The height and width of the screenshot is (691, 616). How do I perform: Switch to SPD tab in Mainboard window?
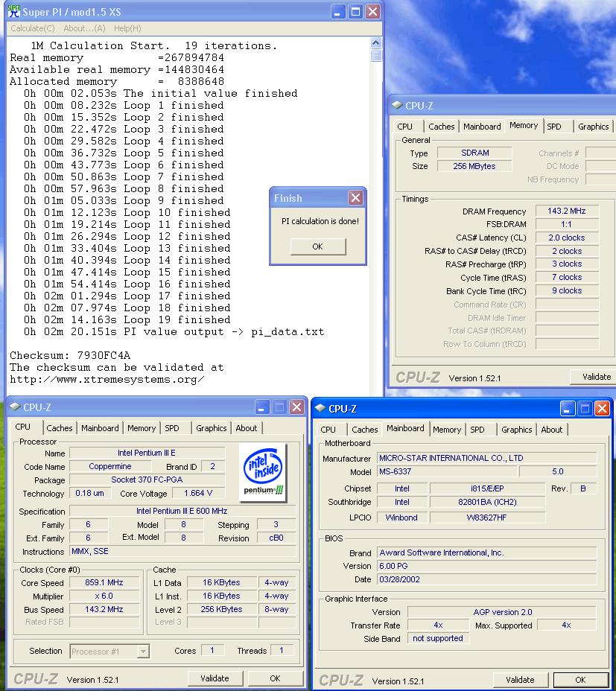[x=477, y=430]
